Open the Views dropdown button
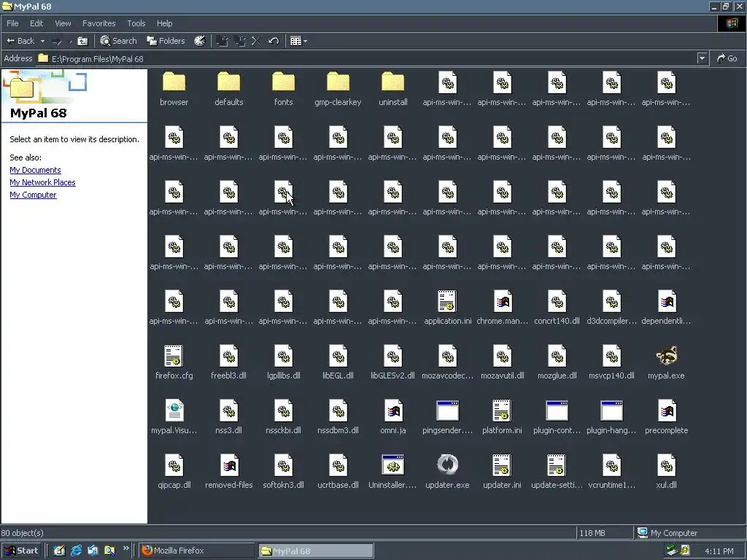 tap(298, 41)
